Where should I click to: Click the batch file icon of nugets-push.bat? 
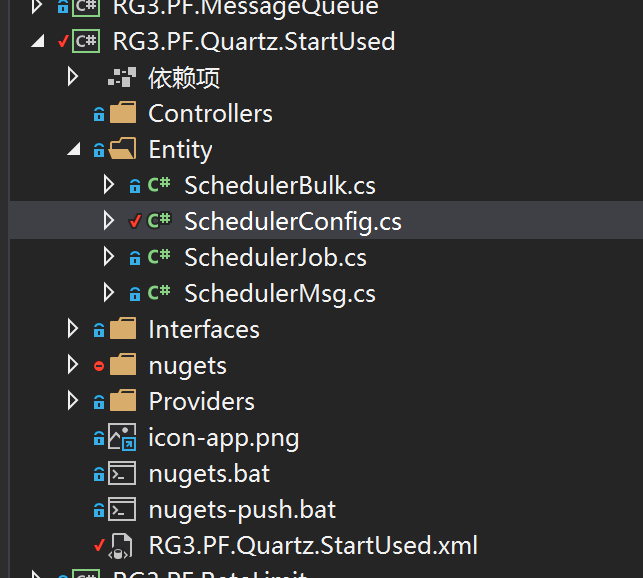coord(122,509)
